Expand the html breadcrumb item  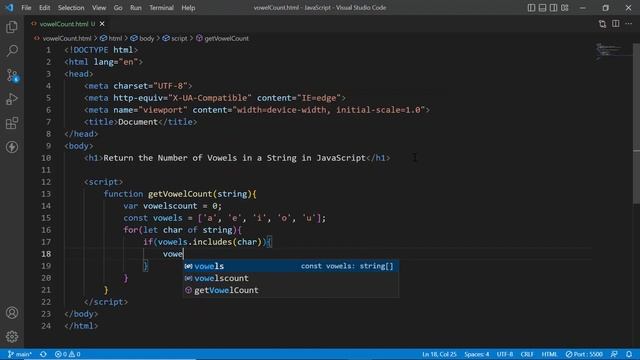click(x=111, y=38)
